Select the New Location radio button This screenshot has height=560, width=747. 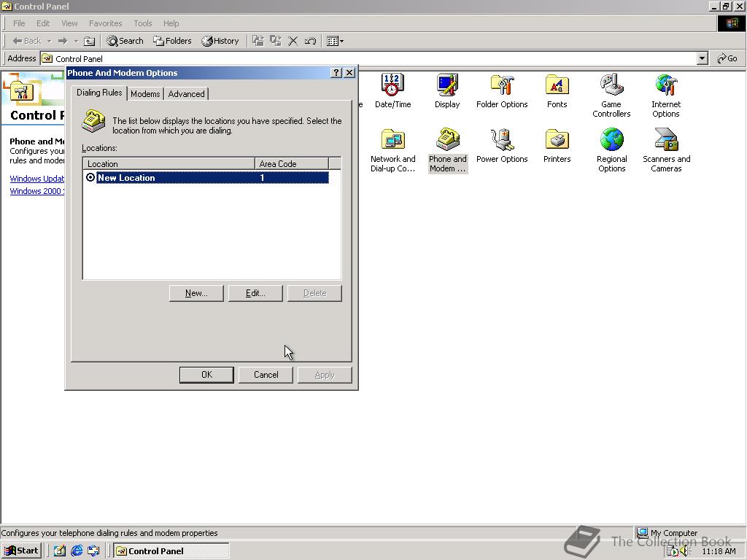[90, 177]
